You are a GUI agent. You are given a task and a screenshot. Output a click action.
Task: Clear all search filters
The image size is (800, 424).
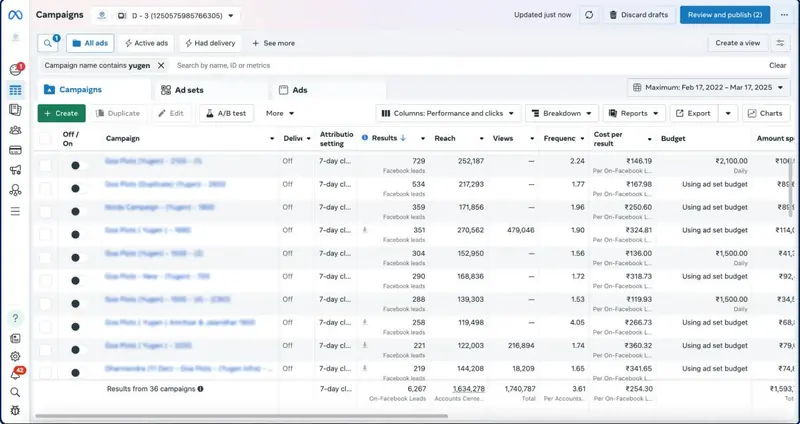pos(778,65)
